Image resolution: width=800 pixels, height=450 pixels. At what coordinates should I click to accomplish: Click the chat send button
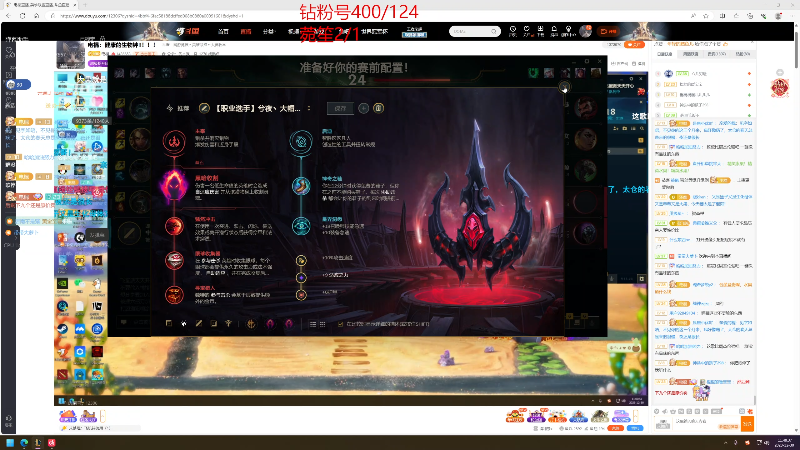[747, 423]
